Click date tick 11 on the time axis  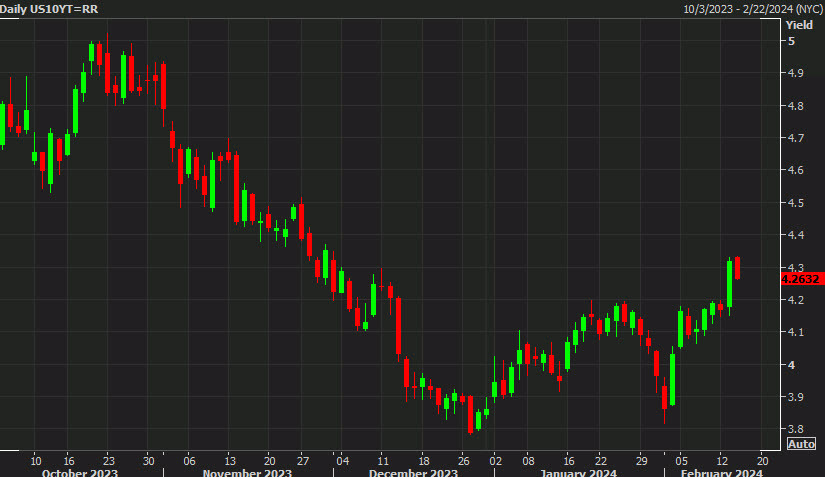pos(383,461)
